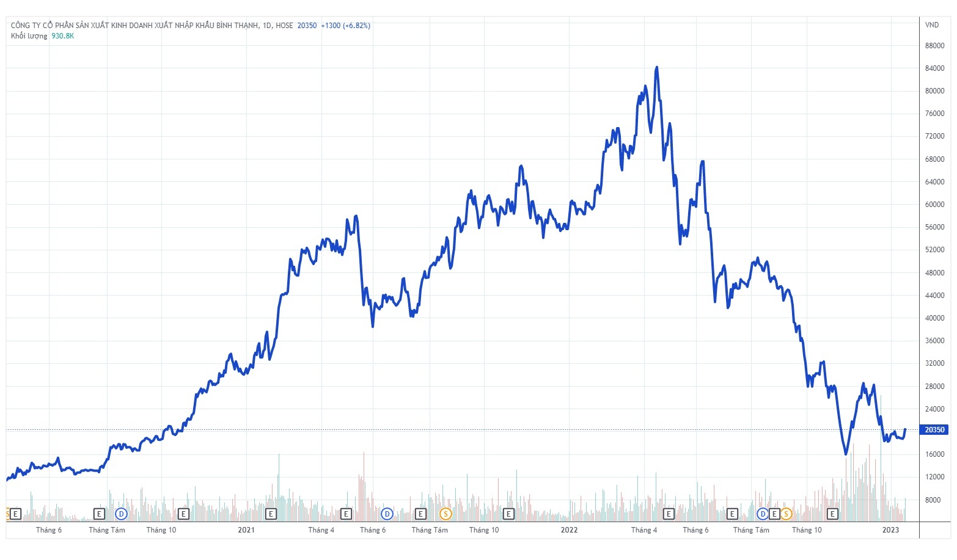Click the blue D dividend marker in mid-2021
Viewport: 957px width, 560px height.
click(387, 514)
